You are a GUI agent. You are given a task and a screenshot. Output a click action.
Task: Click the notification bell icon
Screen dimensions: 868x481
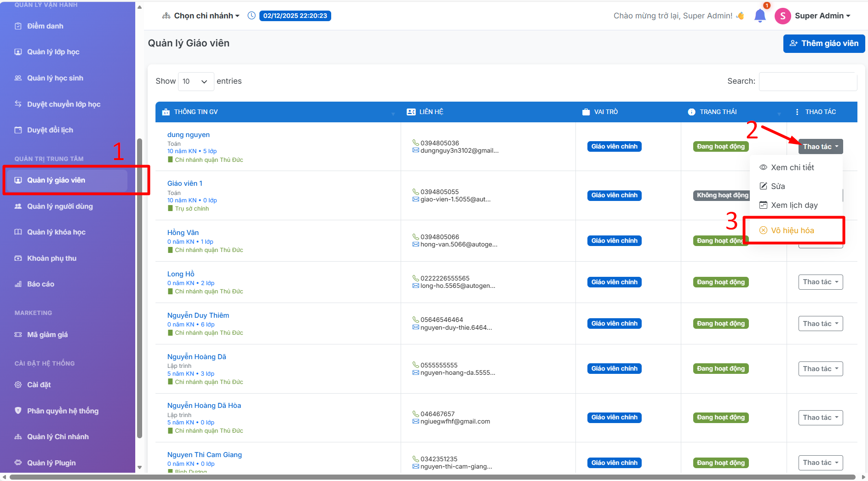[759, 16]
